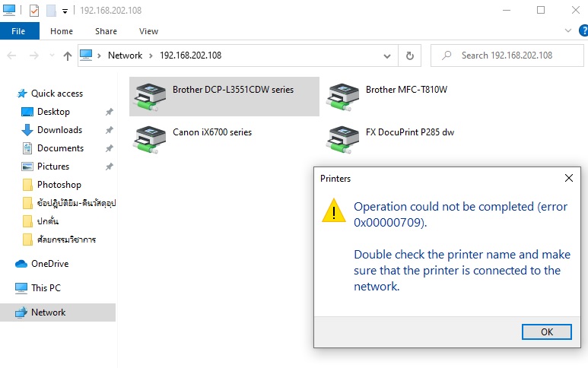Click the Properties quick access toolbar icon
The width and height of the screenshot is (588, 368).
click(34, 11)
